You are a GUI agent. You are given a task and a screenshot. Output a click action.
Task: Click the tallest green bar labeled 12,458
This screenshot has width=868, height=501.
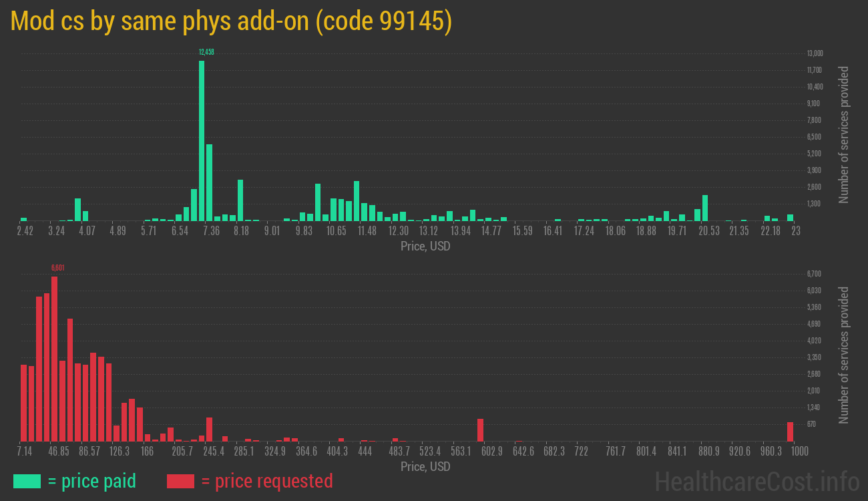(x=202, y=140)
